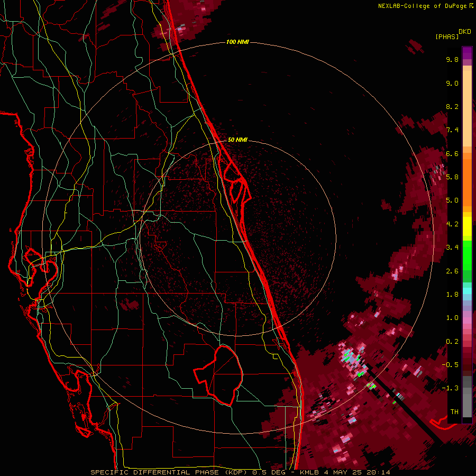Click the -1.3 value on color scale
The width and height of the screenshot is (476, 476).
(450, 388)
